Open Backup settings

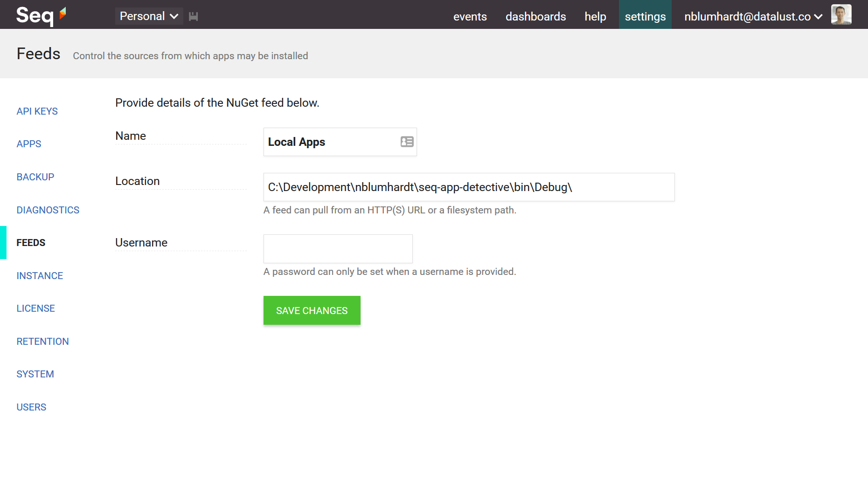[35, 177]
